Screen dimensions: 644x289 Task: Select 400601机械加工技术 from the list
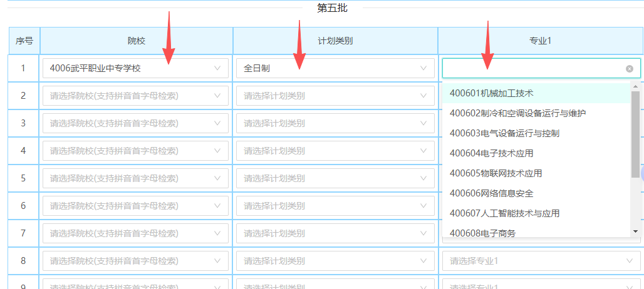[x=536, y=93]
